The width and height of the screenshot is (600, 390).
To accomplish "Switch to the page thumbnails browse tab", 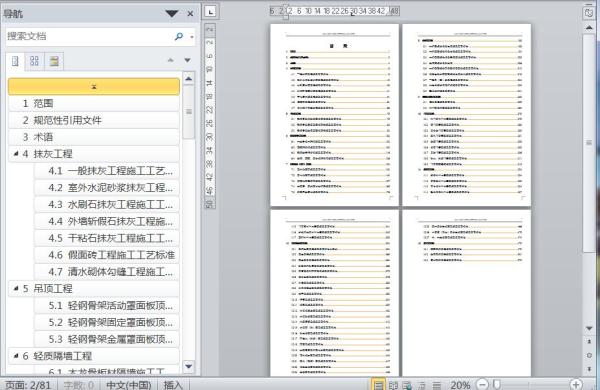I will 34,61.
